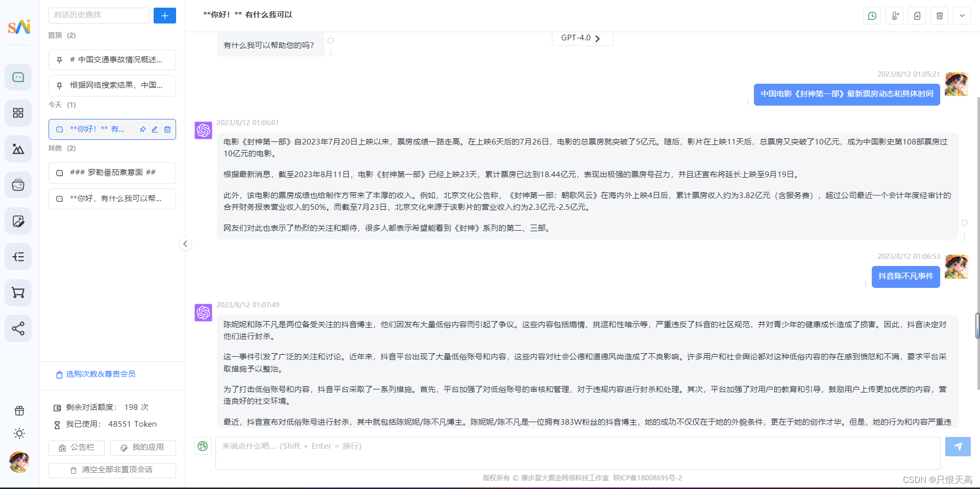
Task: Open pinned chat '# 中国交通事故情况概述'
Action: point(112,60)
